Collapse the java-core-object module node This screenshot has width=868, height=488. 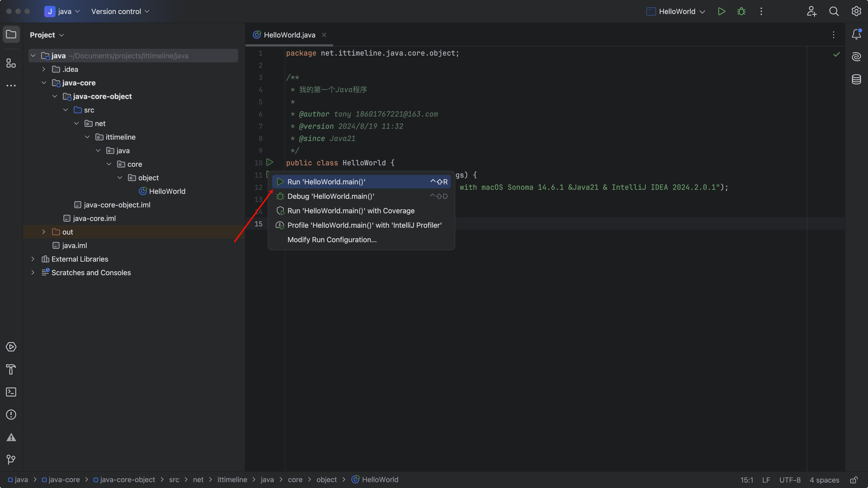[x=54, y=97]
